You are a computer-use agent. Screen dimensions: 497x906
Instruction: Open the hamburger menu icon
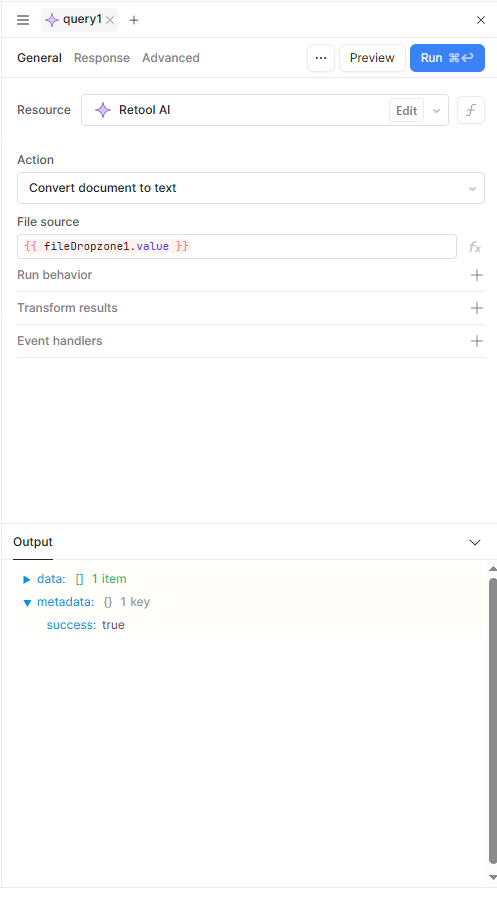point(23,20)
